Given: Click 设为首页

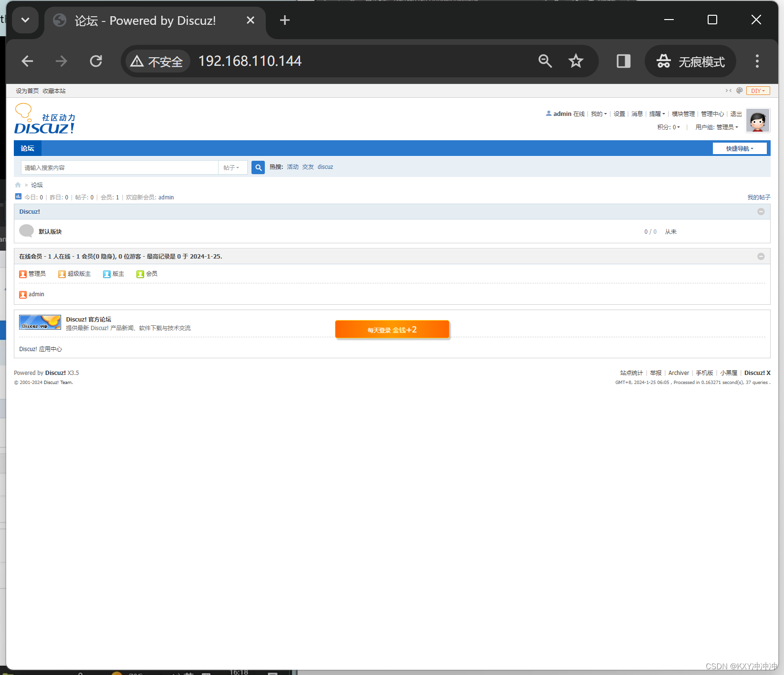Looking at the screenshot, I should coord(27,91).
